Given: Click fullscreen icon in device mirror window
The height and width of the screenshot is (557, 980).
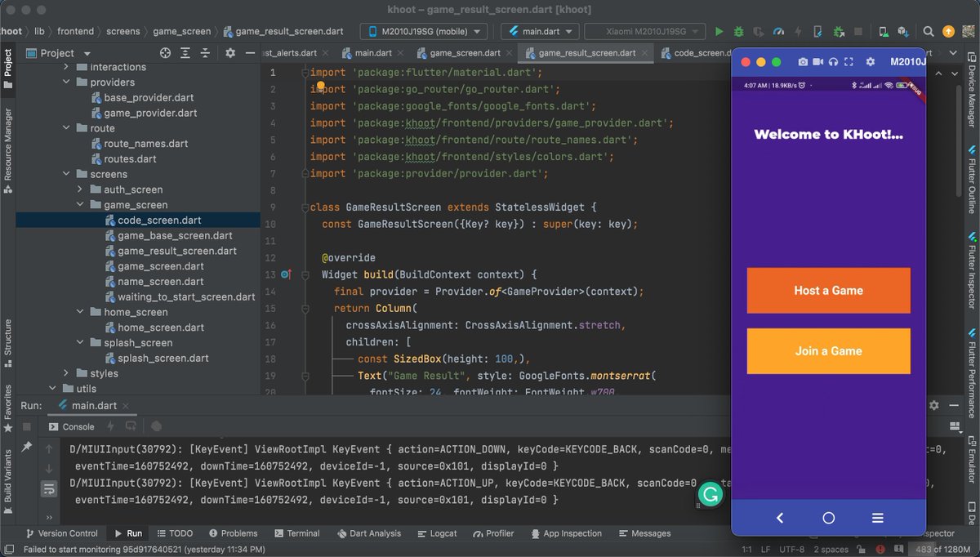Looking at the screenshot, I should pyautogui.click(x=849, y=62).
